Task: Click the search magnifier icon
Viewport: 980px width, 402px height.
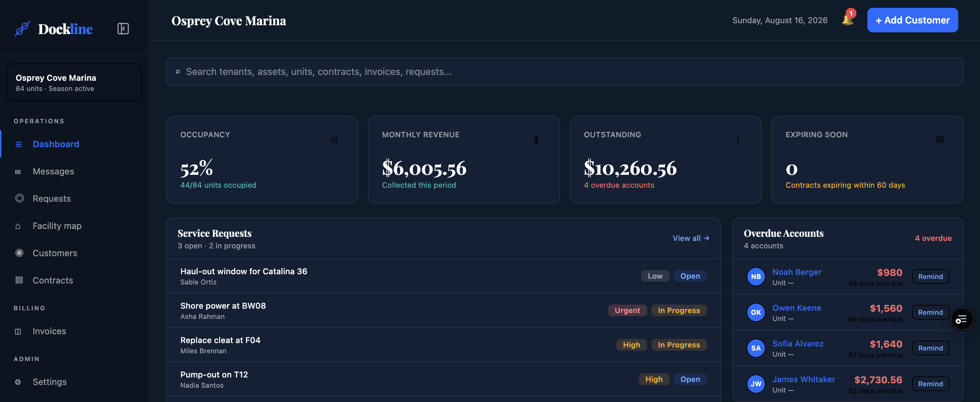Action: click(x=178, y=72)
